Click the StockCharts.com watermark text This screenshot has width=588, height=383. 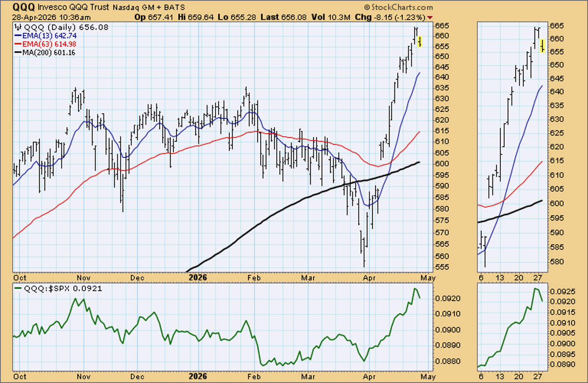399,7
